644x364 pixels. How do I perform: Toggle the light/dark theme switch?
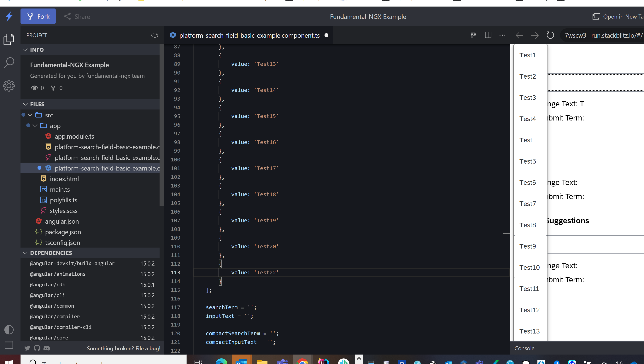pos(9,329)
